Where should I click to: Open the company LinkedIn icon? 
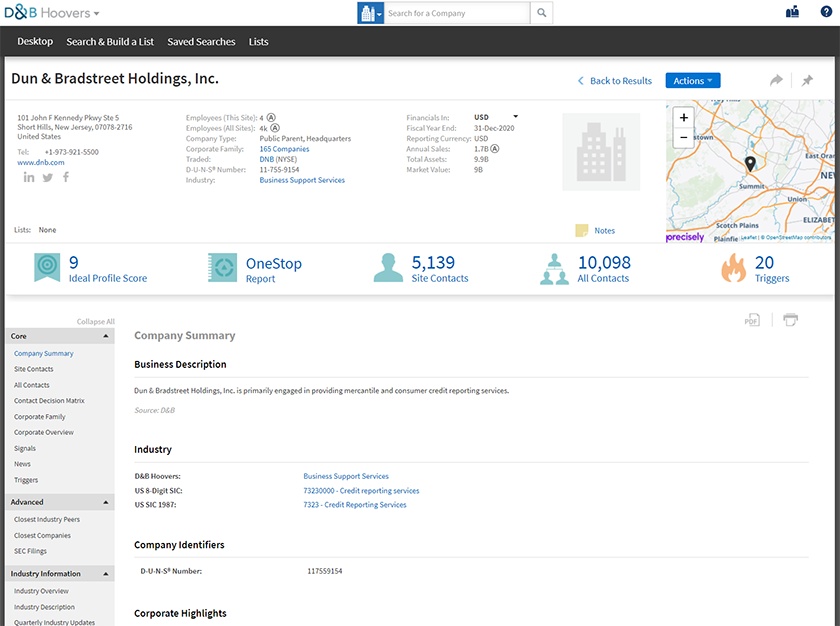pyautogui.click(x=29, y=177)
